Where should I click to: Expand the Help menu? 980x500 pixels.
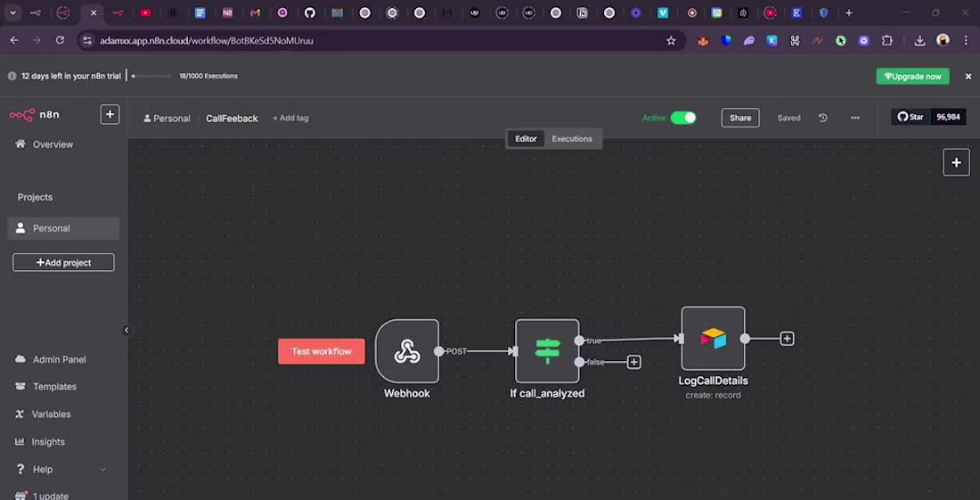point(61,470)
